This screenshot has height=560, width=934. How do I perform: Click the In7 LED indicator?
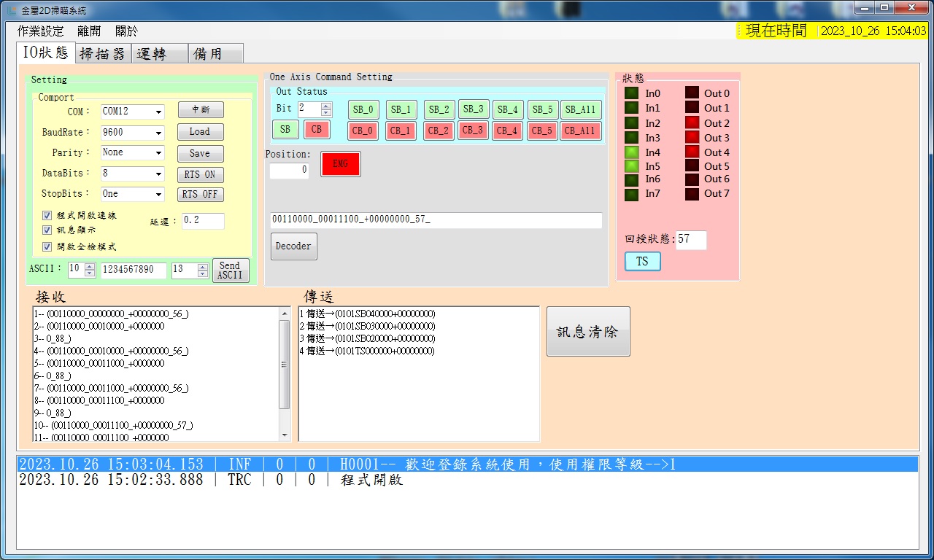tap(632, 194)
